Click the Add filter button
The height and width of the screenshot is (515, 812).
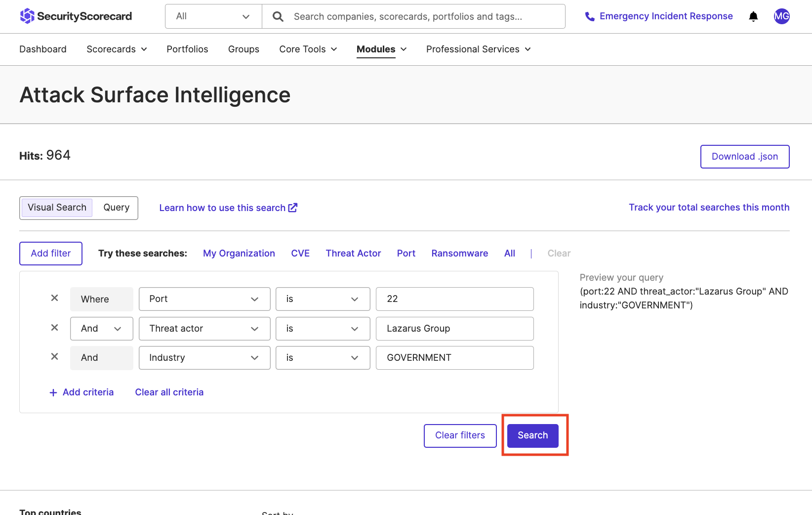point(51,254)
